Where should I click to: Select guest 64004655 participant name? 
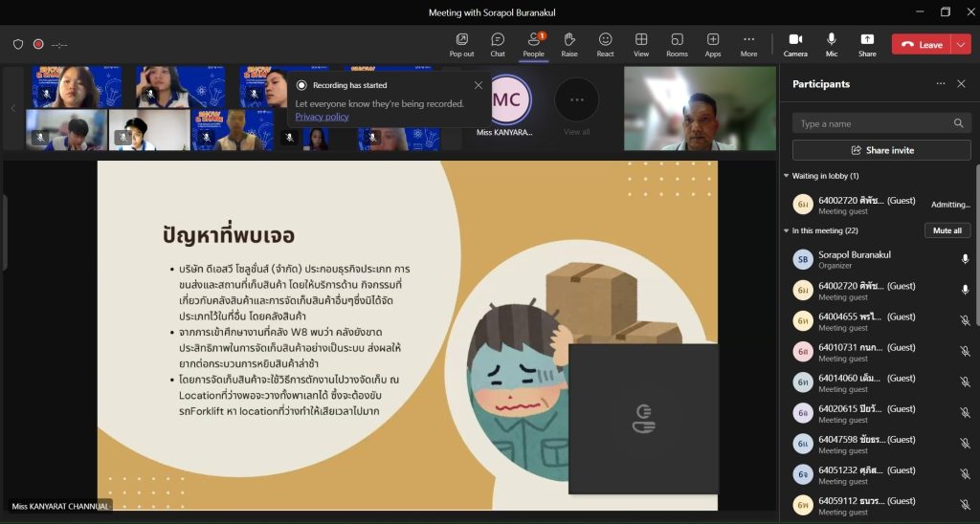point(867,317)
